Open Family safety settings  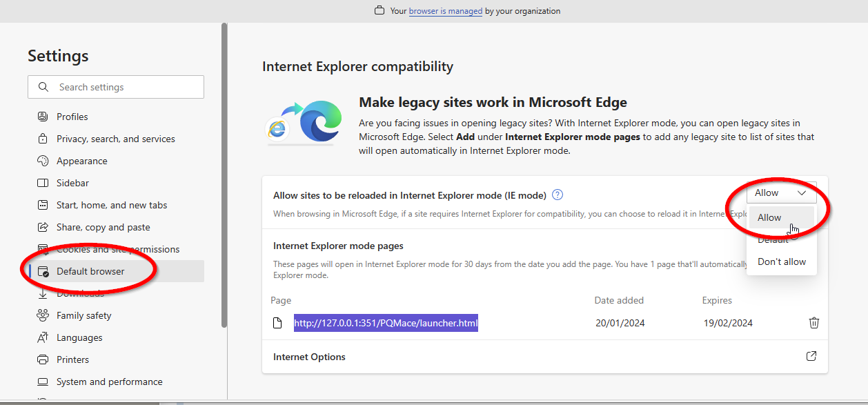(x=117, y=315)
